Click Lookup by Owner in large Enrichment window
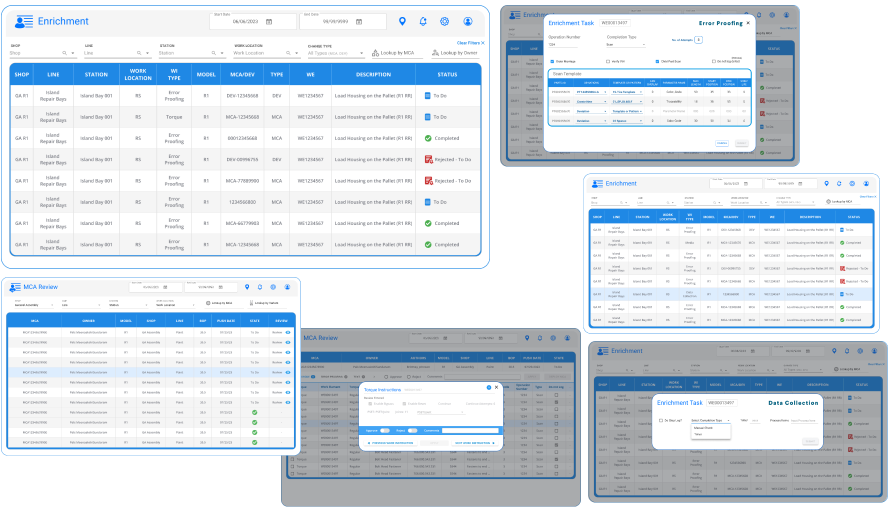Image resolution: width=888 pixels, height=519 pixels. [x=455, y=53]
